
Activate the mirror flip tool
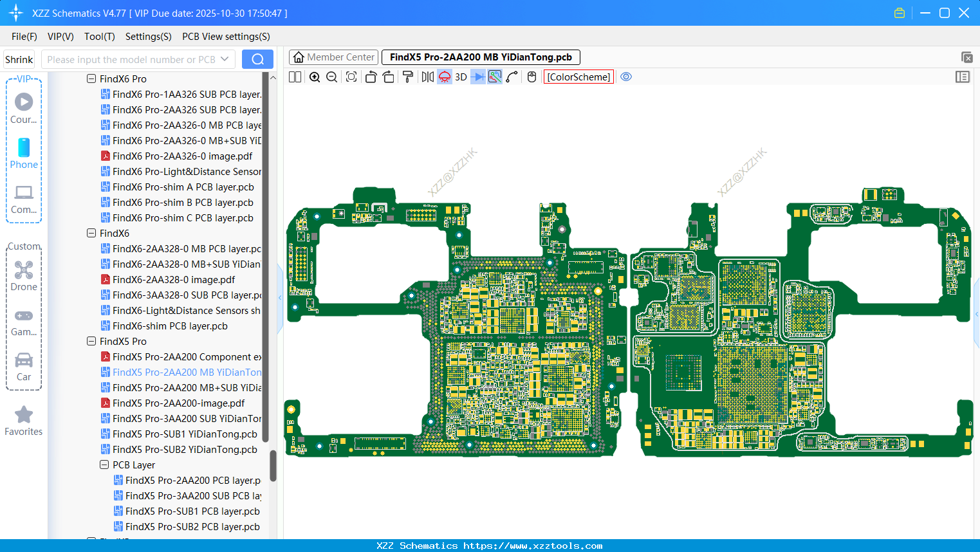point(427,77)
